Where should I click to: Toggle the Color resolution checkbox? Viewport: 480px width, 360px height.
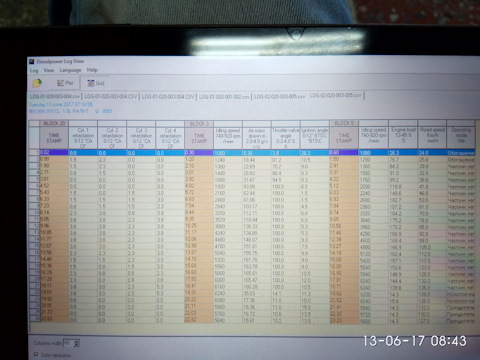[36, 354]
